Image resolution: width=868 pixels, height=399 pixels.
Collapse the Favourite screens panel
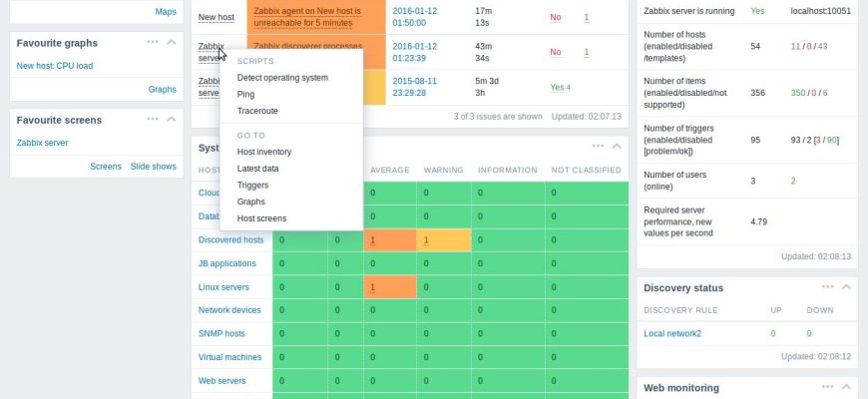tap(172, 119)
